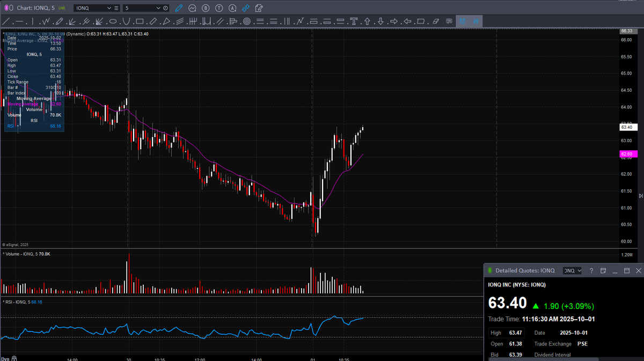Screen dimensions: 644x361
Task: Select the rectangle drawing tool
Action: (x=140, y=21)
